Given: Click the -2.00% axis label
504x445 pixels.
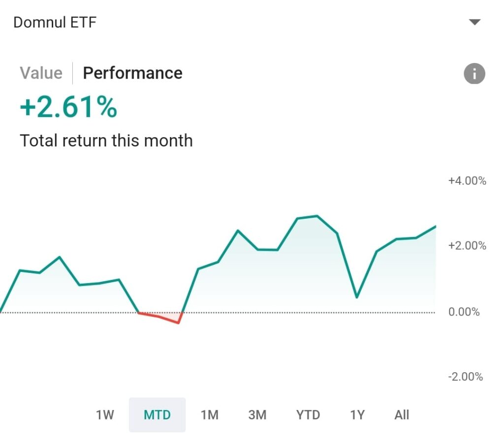Looking at the screenshot, I should [466, 377].
